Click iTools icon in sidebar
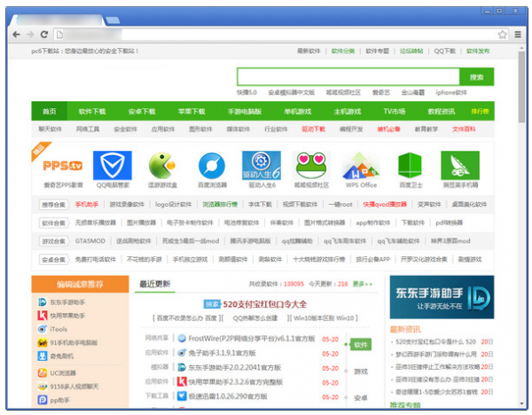Viewport: 532px width, 415px height. tap(42, 329)
